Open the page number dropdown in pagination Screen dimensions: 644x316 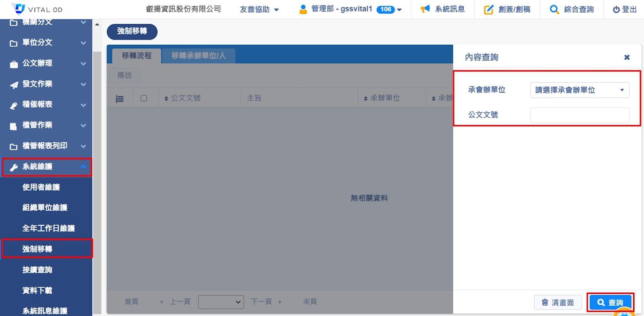(x=221, y=302)
